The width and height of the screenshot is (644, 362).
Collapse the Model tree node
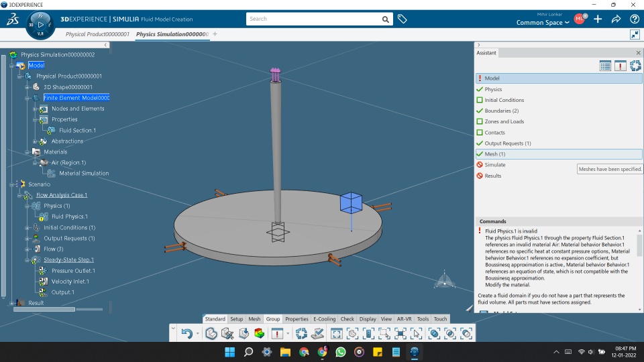11,65
